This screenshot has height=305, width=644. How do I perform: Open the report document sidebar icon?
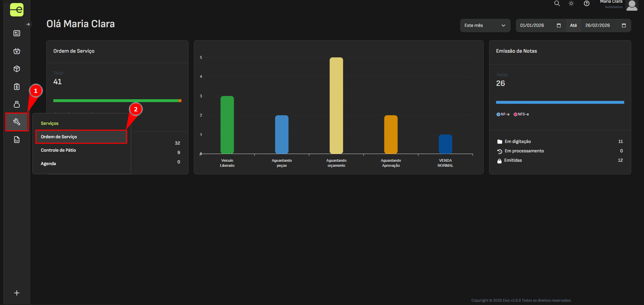tap(17, 140)
